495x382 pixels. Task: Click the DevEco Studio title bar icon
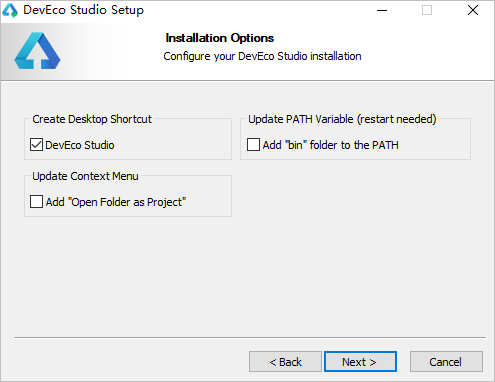click(10, 10)
